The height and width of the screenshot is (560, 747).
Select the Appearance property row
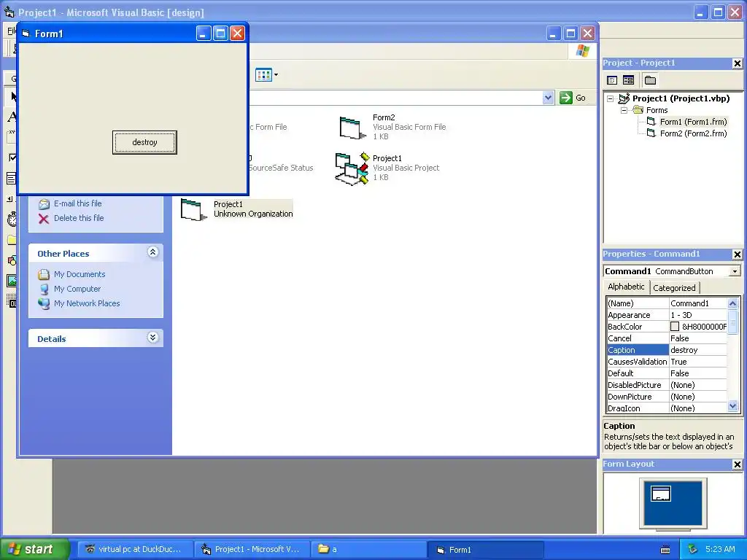pos(667,315)
